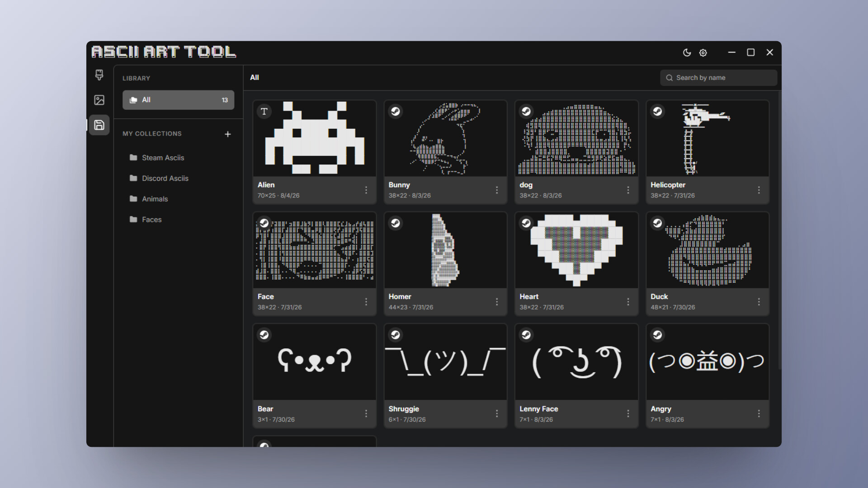The image size is (868, 488).
Task: Maximize the ASCII Art Tool window
Action: (x=751, y=52)
